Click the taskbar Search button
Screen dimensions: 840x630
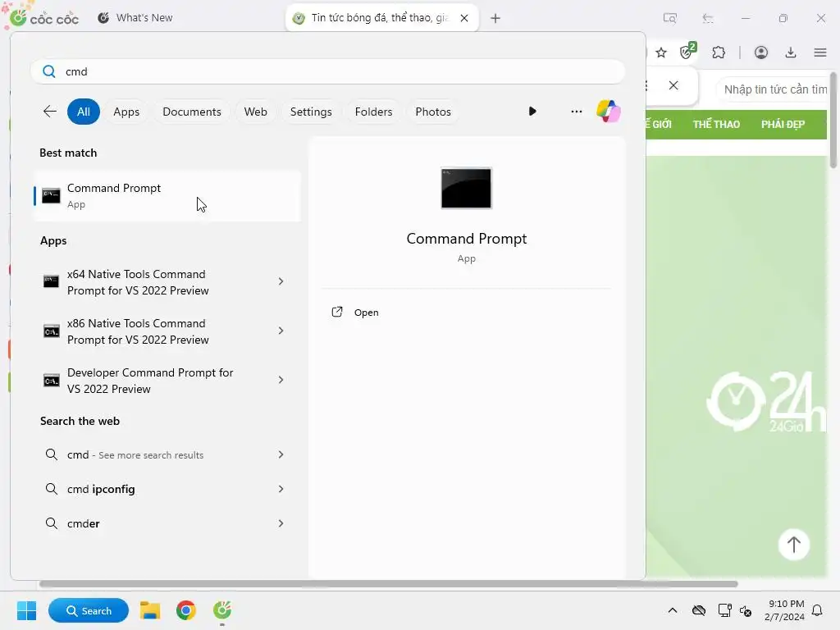tap(89, 610)
